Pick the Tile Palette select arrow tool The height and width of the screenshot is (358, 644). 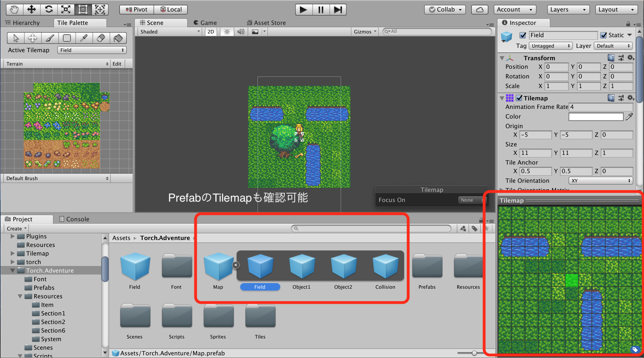click(16, 38)
